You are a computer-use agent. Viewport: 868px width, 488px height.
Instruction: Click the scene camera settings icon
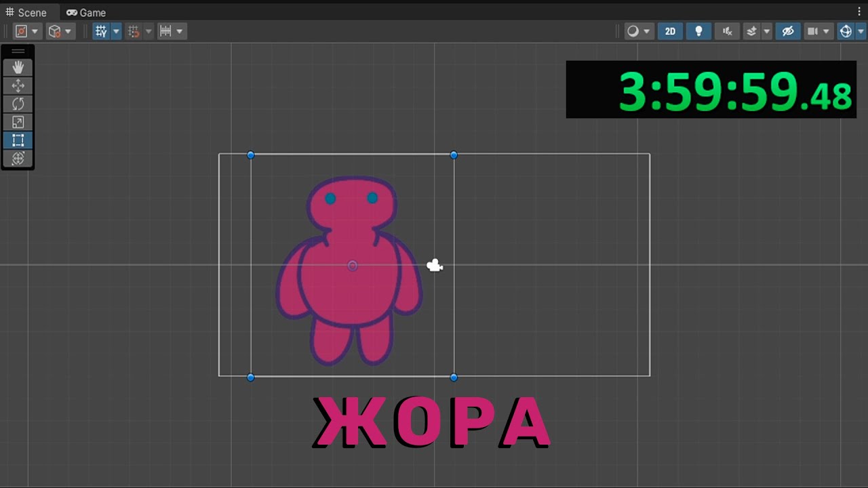812,31
